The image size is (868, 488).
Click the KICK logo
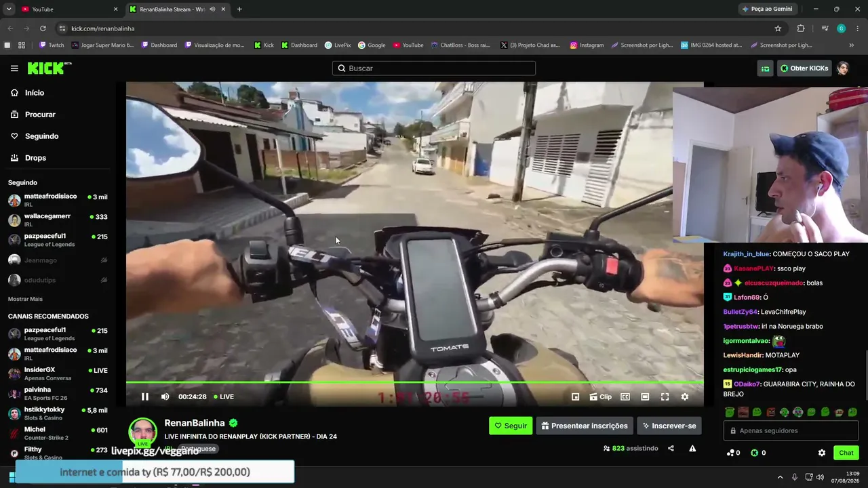pyautogui.click(x=49, y=68)
